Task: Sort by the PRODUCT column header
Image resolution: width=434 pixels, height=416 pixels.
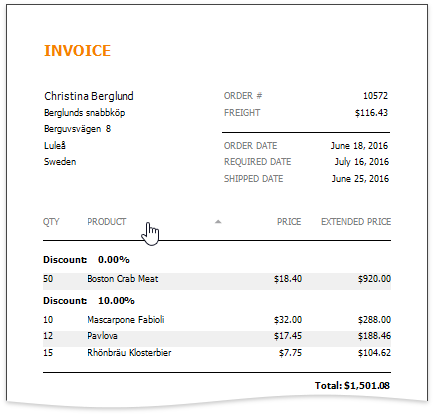Action: click(x=107, y=222)
